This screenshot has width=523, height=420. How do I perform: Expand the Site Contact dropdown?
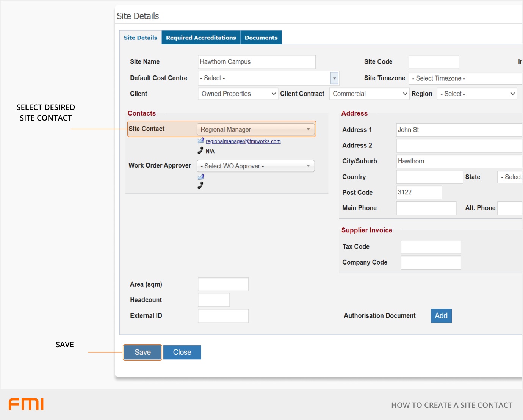[255, 129]
